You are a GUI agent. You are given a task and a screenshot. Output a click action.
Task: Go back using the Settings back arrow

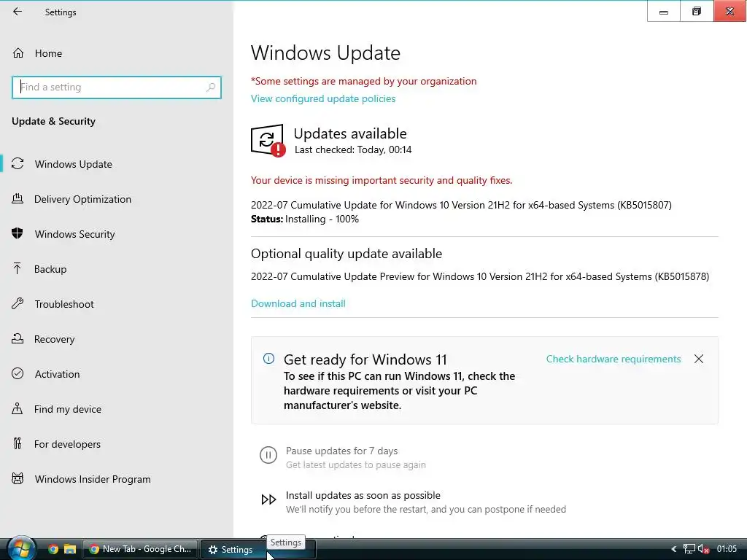click(18, 12)
